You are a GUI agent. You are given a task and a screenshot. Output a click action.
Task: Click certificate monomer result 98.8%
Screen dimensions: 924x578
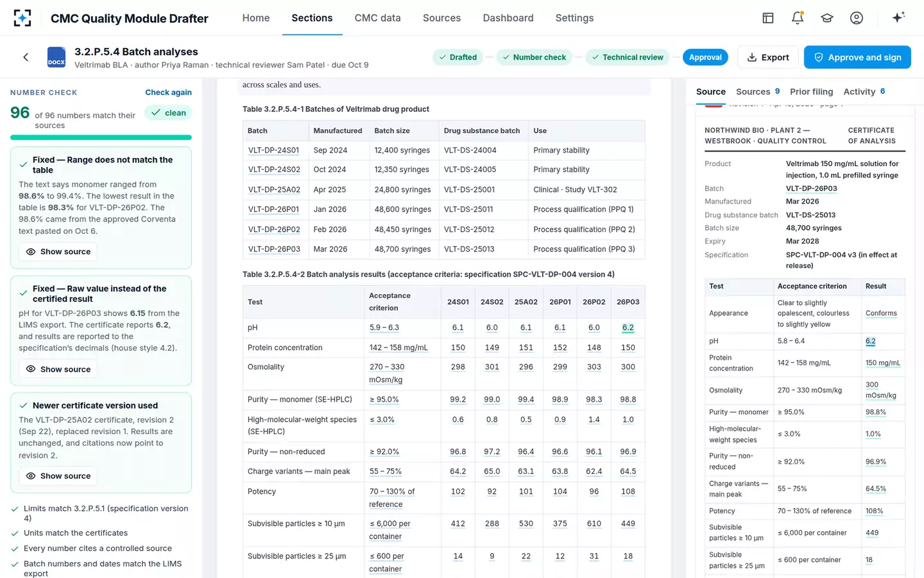pos(875,412)
